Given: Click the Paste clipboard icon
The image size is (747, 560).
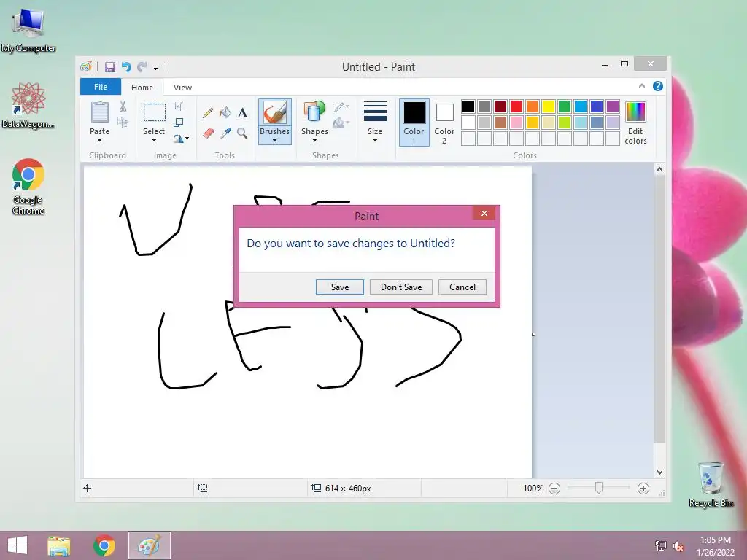Looking at the screenshot, I should pyautogui.click(x=99, y=113).
